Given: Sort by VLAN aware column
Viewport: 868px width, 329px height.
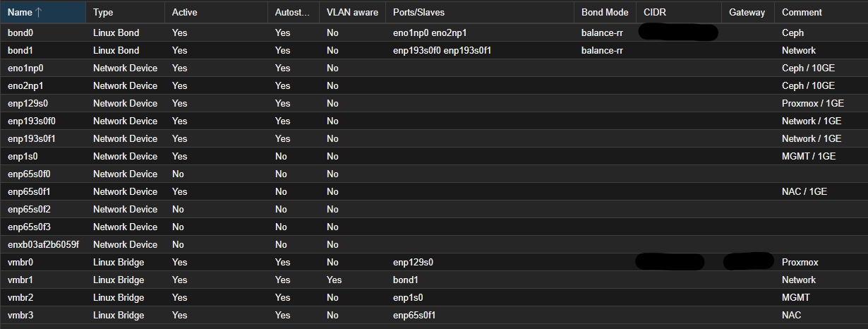Looking at the screenshot, I should pyautogui.click(x=352, y=12).
